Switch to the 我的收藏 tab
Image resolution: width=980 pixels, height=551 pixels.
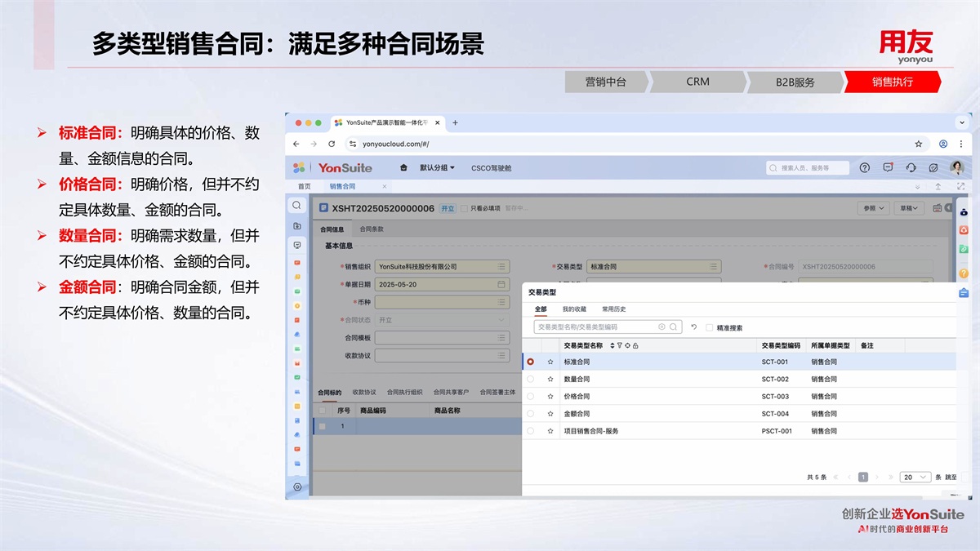574,309
